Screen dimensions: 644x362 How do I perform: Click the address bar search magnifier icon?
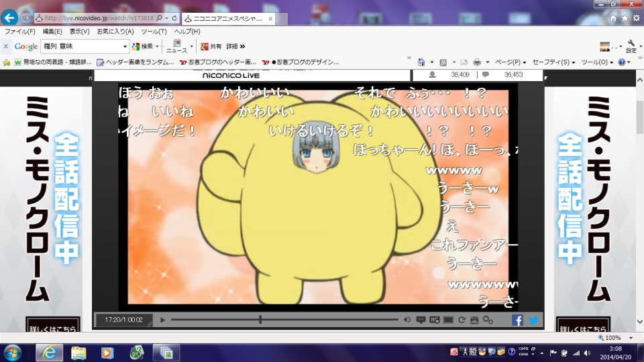[x=160, y=18]
